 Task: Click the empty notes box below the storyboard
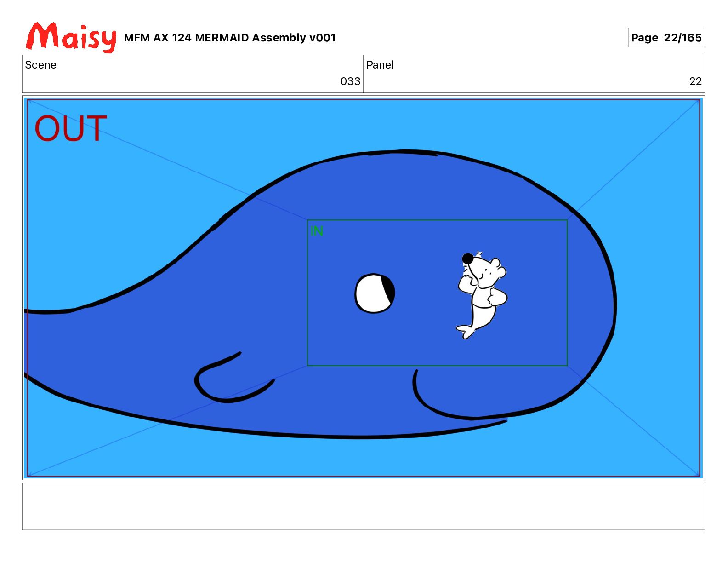click(363, 506)
